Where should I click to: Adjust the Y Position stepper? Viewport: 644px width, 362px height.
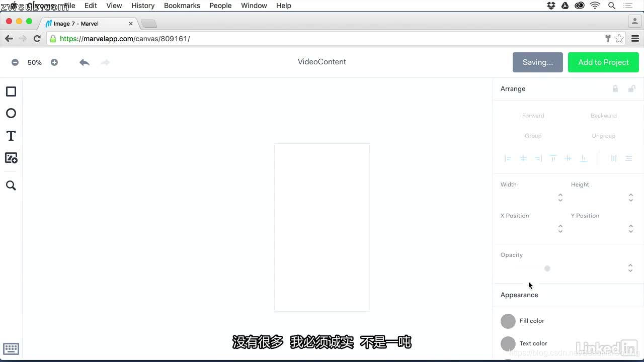tap(631, 229)
